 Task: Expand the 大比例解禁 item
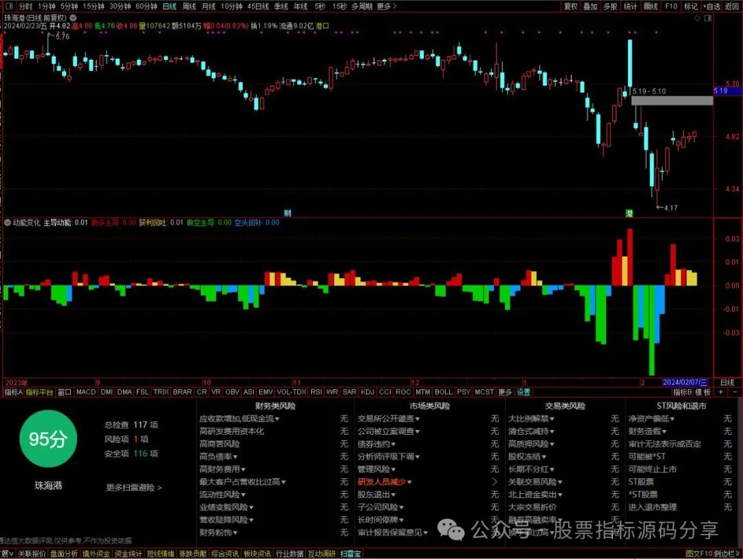point(531,418)
